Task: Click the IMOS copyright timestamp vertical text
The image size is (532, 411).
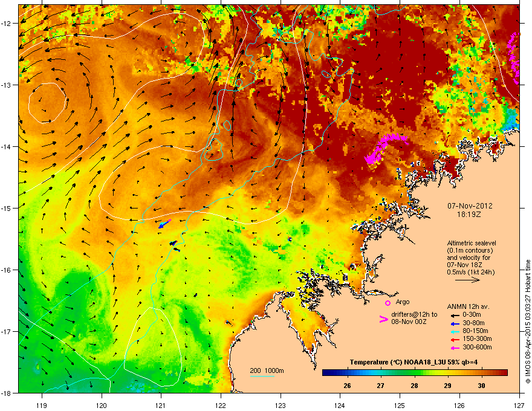Action: pos(528,322)
